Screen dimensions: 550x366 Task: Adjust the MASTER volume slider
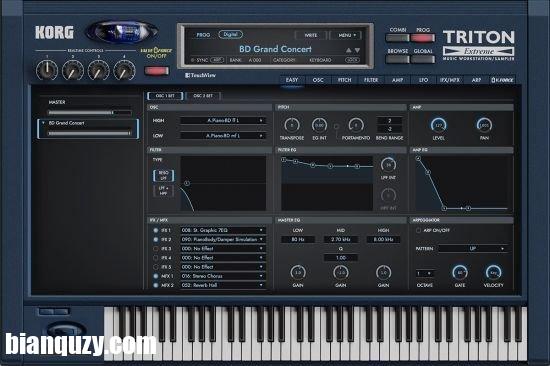click(90, 113)
